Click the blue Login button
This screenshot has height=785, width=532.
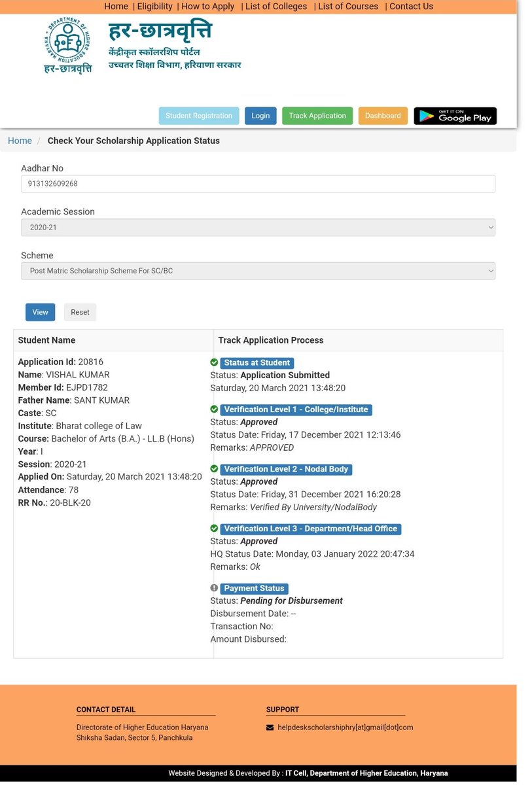pos(260,116)
